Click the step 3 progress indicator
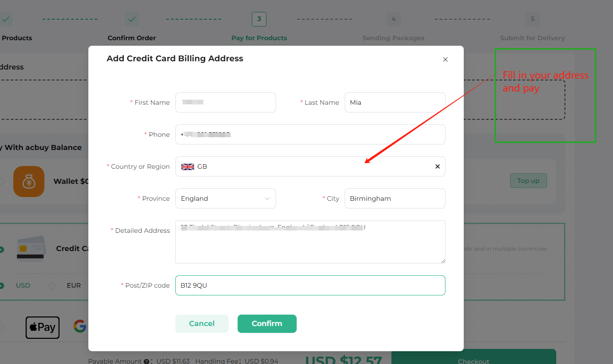This screenshot has width=613, height=364. 259,19
